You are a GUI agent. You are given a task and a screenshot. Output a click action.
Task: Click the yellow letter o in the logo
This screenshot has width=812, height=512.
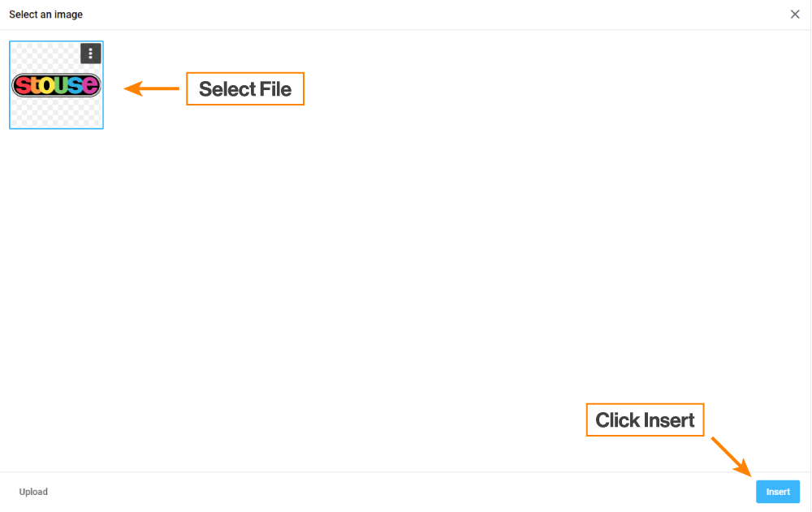coord(49,85)
